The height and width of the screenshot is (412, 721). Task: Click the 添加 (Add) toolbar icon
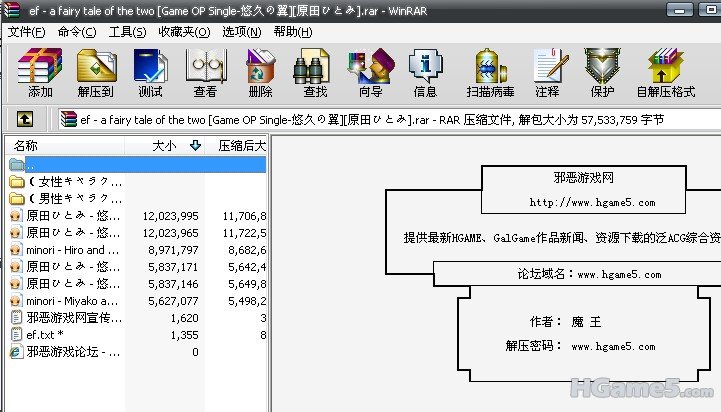(x=40, y=73)
